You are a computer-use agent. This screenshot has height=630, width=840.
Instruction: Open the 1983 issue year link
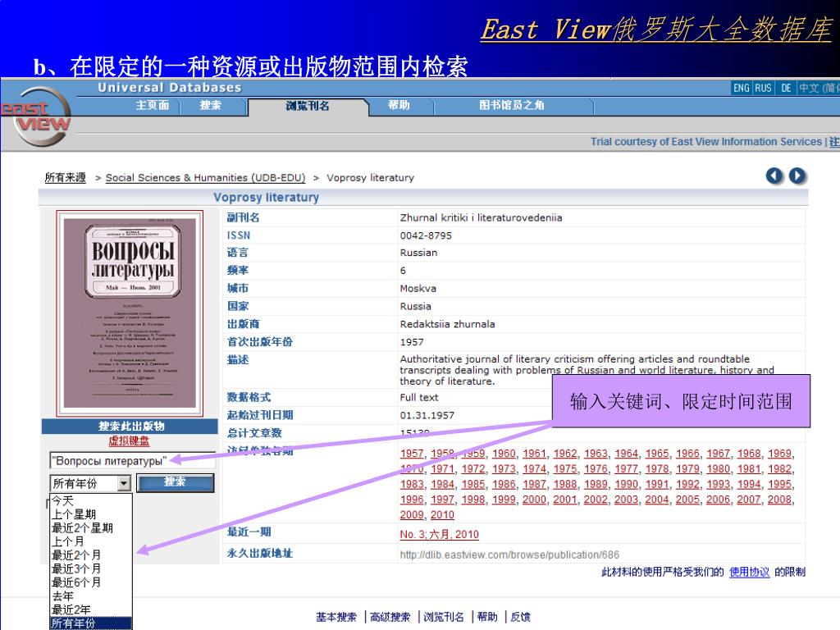[x=412, y=484]
